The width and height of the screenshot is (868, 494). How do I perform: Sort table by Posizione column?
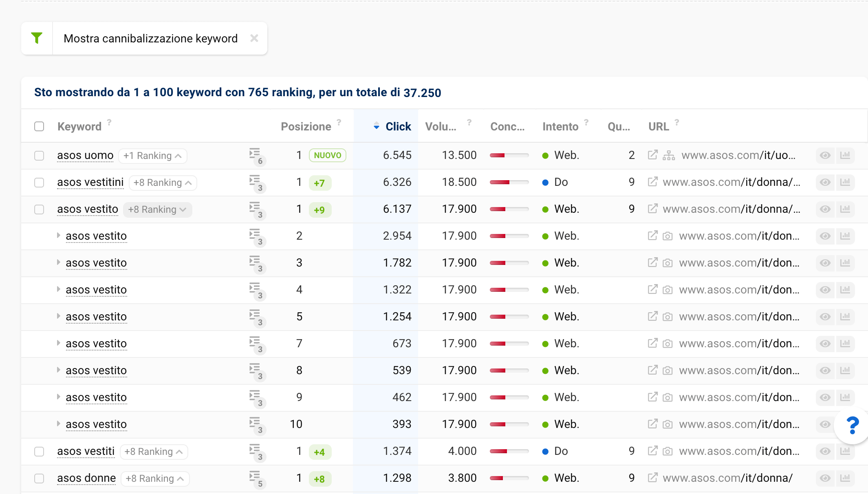[x=306, y=127]
